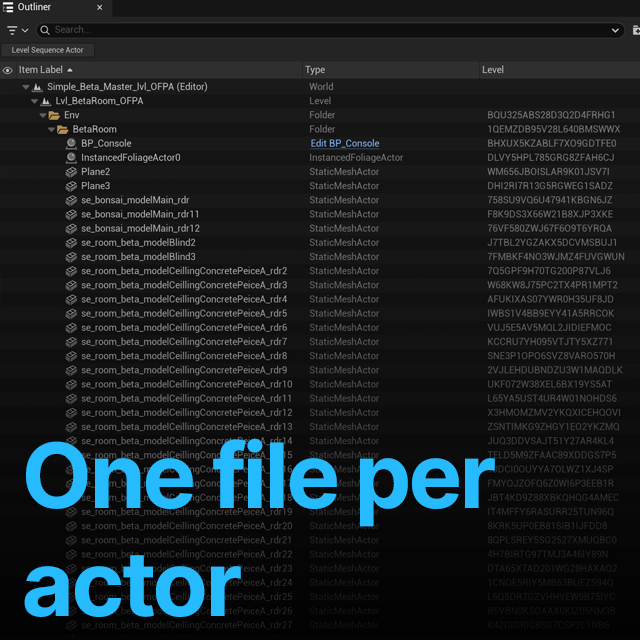The width and height of the screenshot is (640, 640).
Task: Open the Outliner filter options menu
Action: click(18, 30)
